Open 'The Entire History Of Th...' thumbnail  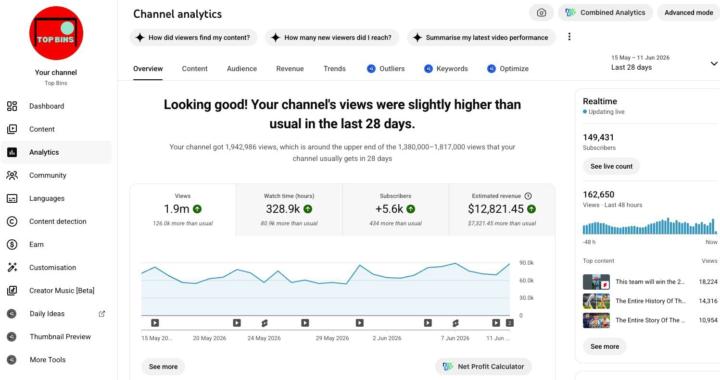click(x=596, y=301)
